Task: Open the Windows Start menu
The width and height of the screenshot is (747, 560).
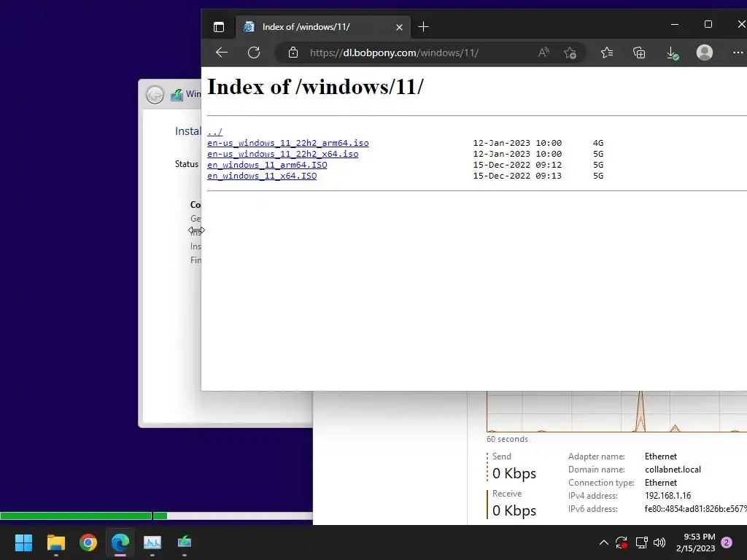Action: (23, 542)
